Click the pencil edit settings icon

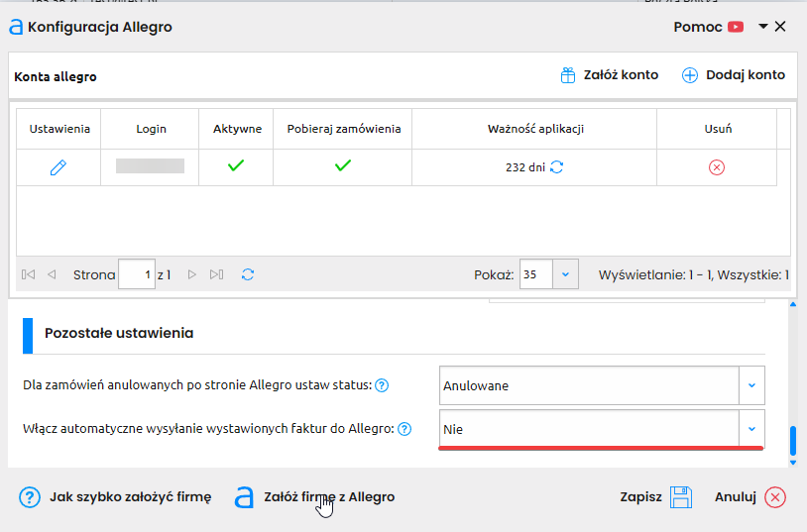pyautogui.click(x=58, y=167)
